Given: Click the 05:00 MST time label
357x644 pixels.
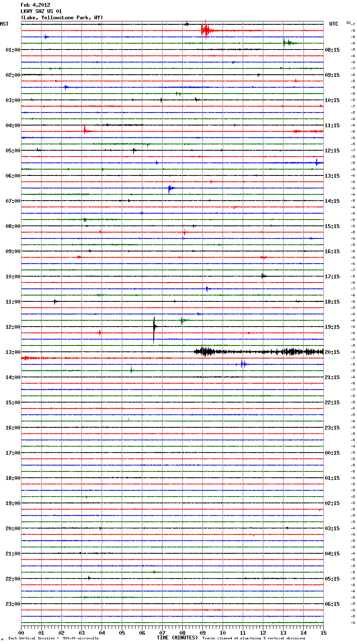Looking at the screenshot, I should (x=13, y=150).
